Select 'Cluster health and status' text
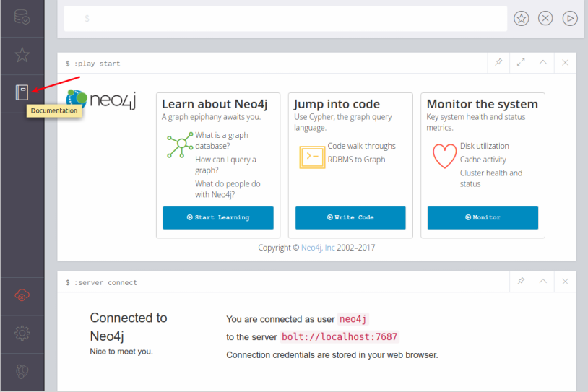The width and height of the screenshot is (588, 392). click(x=491, y=178)
